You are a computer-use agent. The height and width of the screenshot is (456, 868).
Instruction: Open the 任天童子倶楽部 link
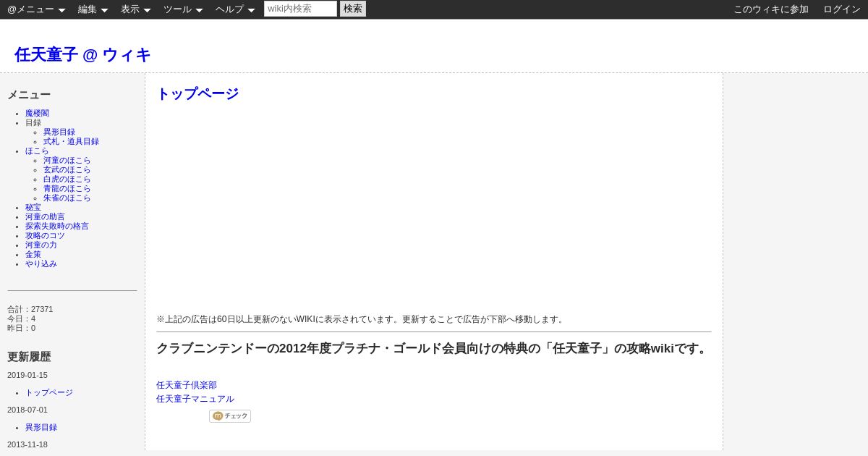coord(187,386)
